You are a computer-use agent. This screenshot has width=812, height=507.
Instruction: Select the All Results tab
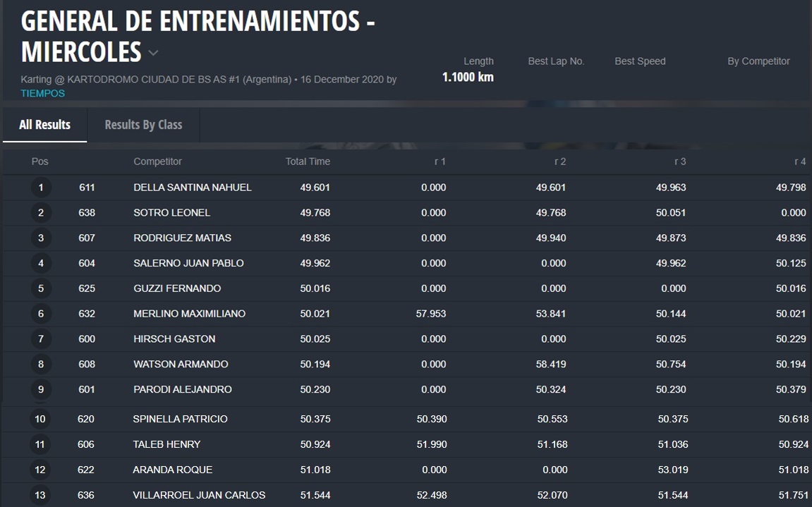coord(44,125)
